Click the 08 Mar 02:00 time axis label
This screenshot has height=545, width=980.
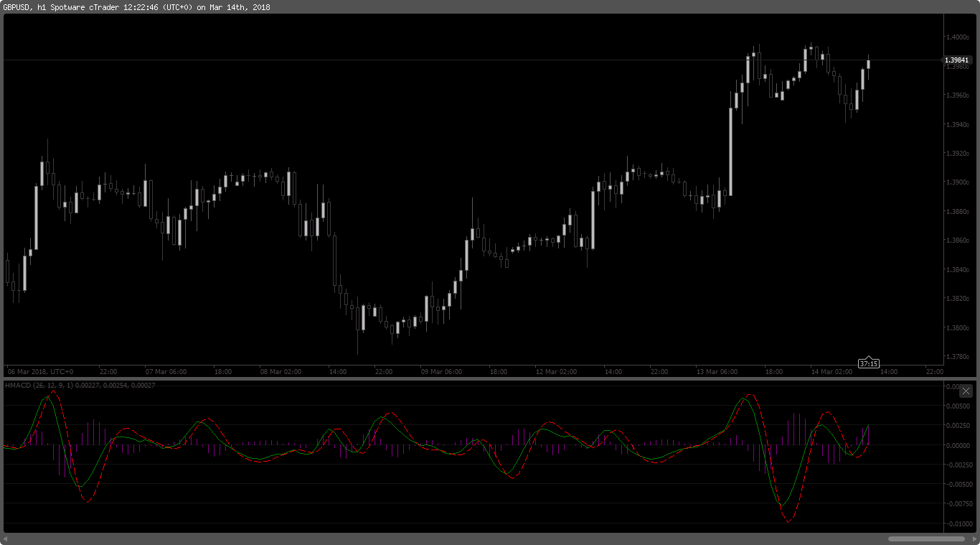(x=281, y=372)
